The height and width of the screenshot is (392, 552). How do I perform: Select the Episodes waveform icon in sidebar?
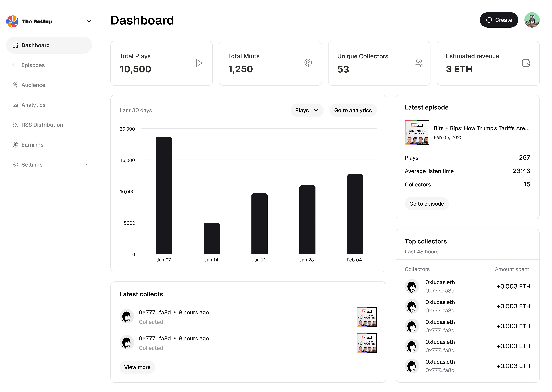(15, 65)
